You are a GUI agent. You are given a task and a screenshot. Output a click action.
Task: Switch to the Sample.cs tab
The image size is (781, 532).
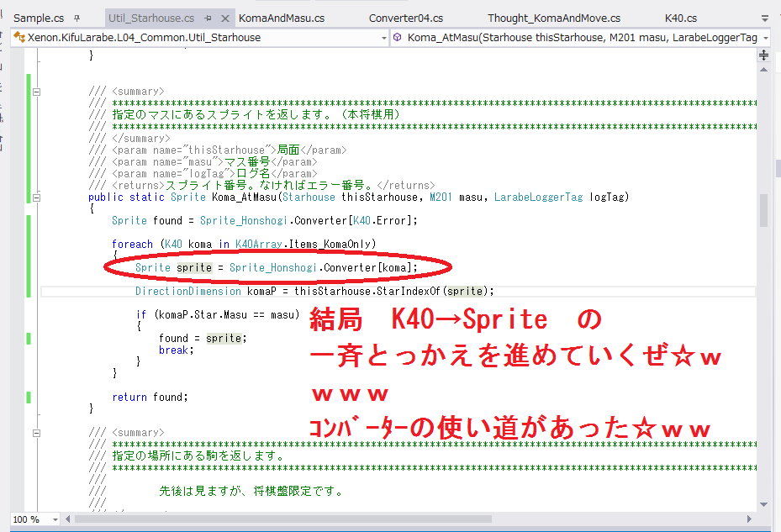(x=39, y=18)
